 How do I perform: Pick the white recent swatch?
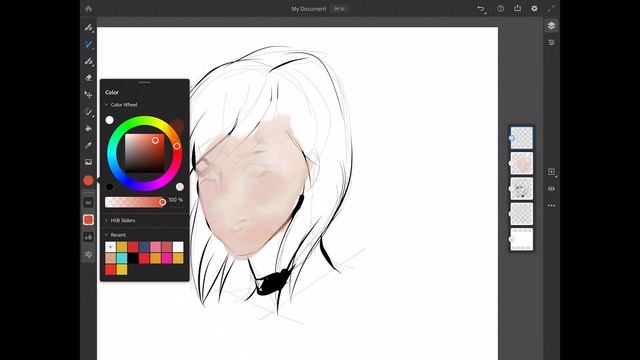[178, 247]
